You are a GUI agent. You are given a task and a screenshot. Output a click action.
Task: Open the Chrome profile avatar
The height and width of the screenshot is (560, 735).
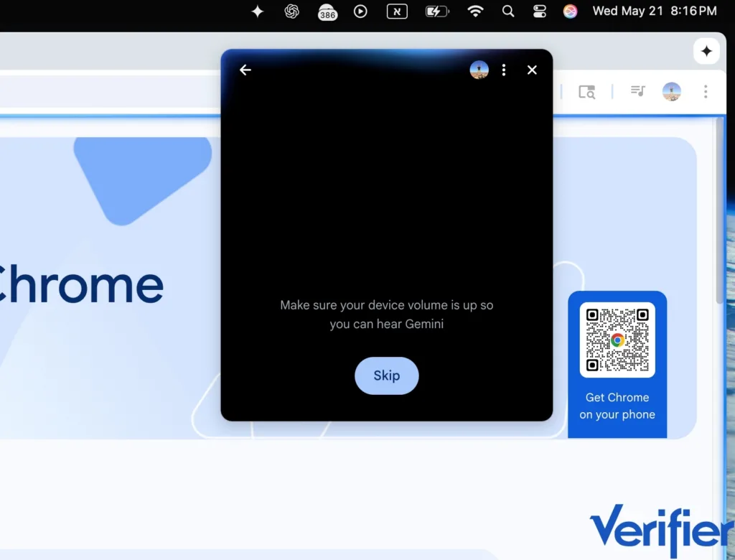[x=672, y=91]
